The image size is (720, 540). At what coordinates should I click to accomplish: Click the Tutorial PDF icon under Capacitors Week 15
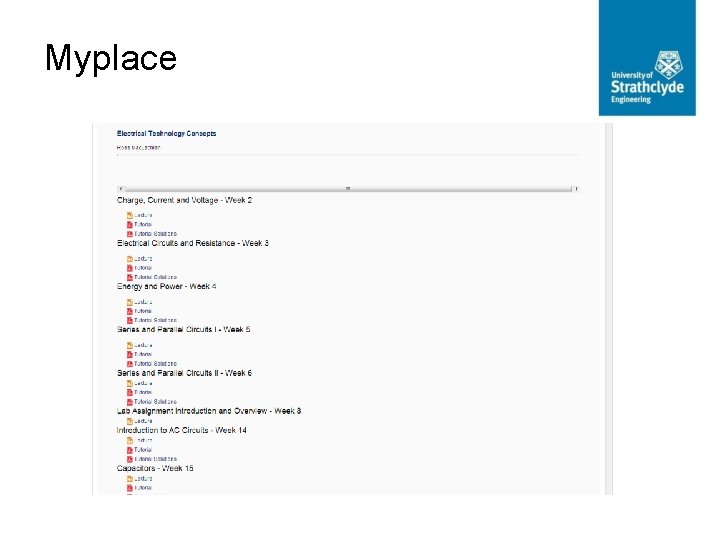tap(130, 488)
